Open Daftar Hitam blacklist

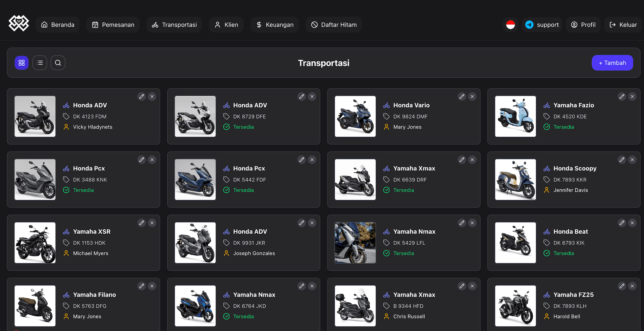334,25
